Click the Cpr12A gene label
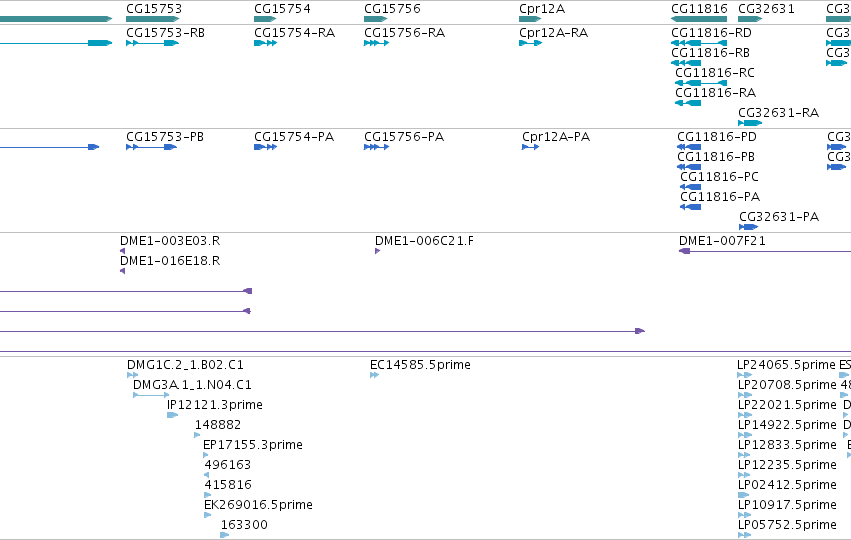Viewport: 851px width, 540px height. click(542, 9)
